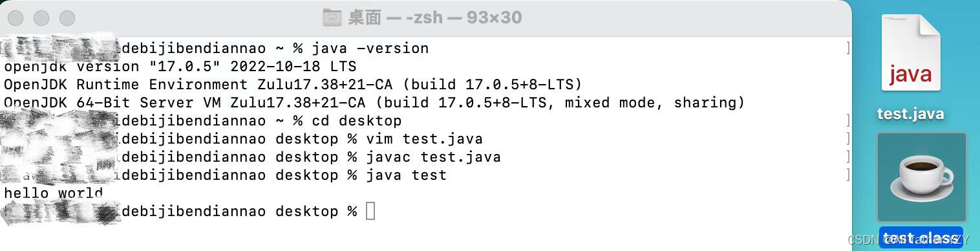Click the folder proxy icon in title bar

[x=332, y=17]
